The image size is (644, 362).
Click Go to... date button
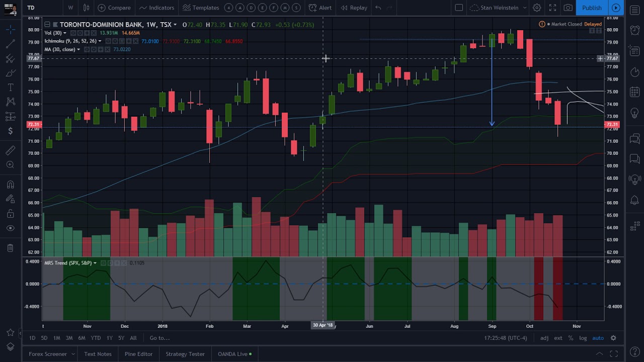[159, 338]
